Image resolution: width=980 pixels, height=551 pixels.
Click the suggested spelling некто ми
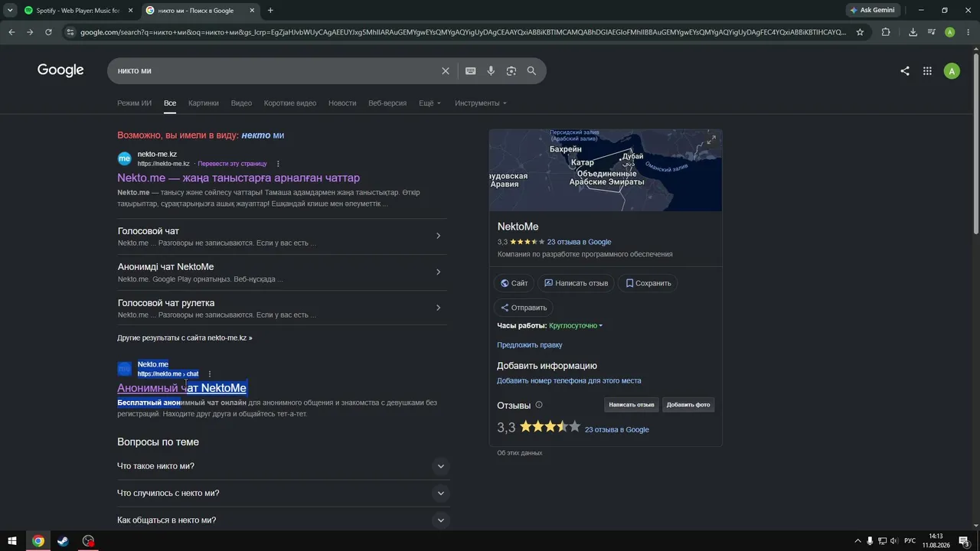(263, 135)
